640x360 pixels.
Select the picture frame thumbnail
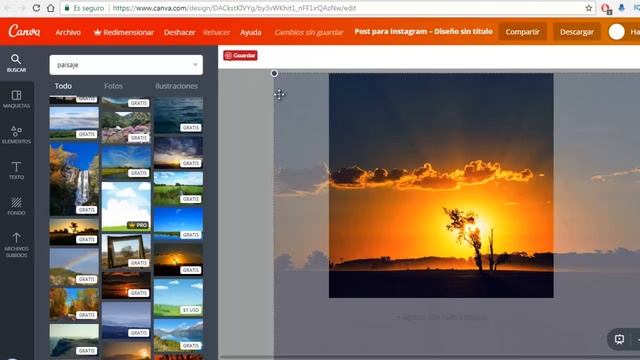[x=126, y=251]
